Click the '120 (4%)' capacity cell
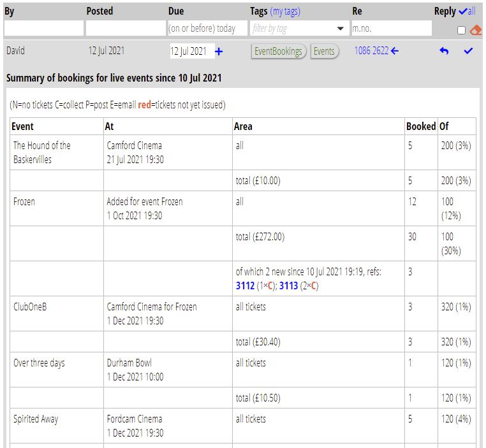 [457, 426]
